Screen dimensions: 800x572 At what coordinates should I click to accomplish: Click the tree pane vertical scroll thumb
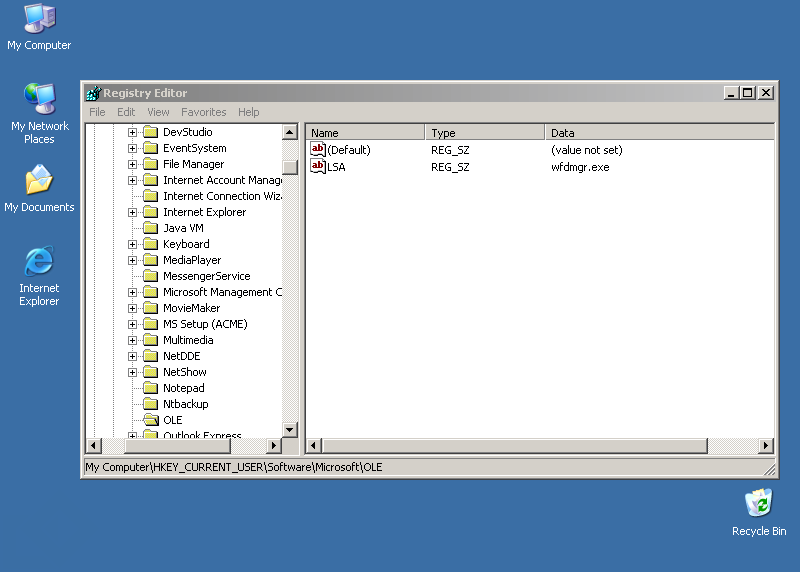coord(290,167)
